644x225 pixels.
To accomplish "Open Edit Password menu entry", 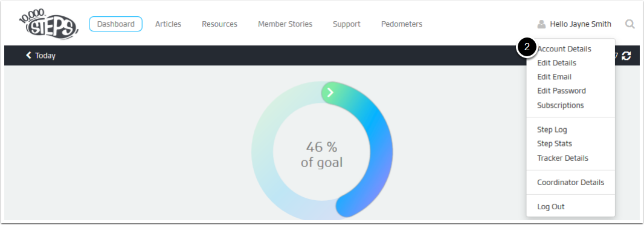I will coord(561,91).
